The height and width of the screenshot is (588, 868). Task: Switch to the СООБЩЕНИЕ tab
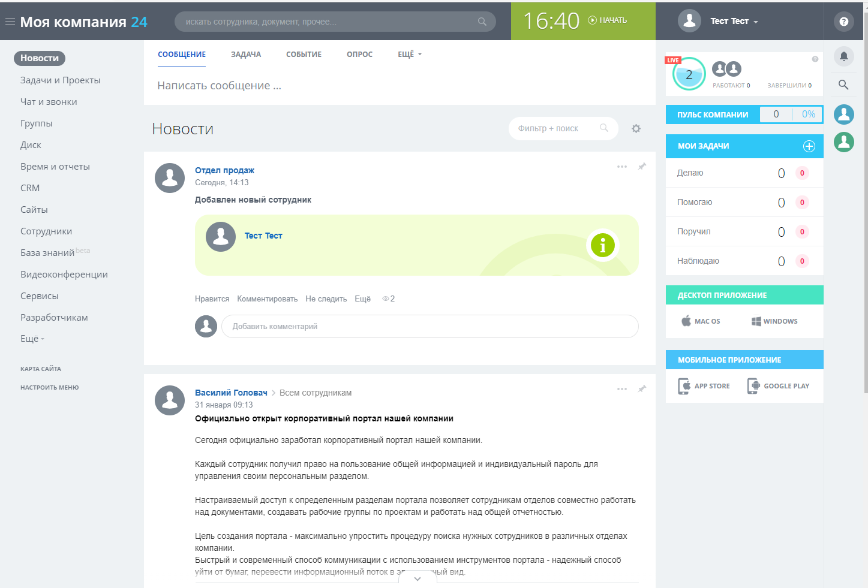click(182, 54)
